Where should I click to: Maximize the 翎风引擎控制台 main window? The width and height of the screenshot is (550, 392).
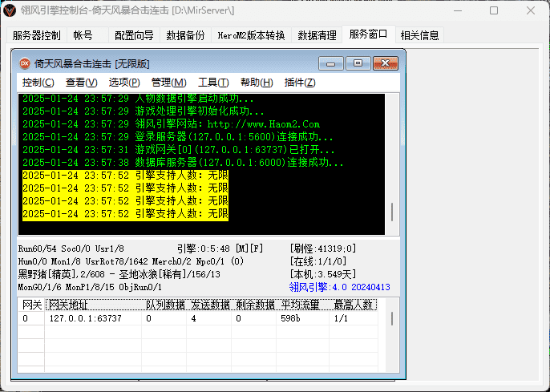coord(494,10)
